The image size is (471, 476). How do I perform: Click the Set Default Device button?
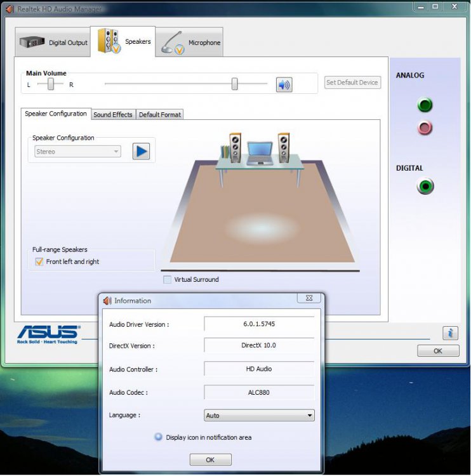(x=352, y=83)
